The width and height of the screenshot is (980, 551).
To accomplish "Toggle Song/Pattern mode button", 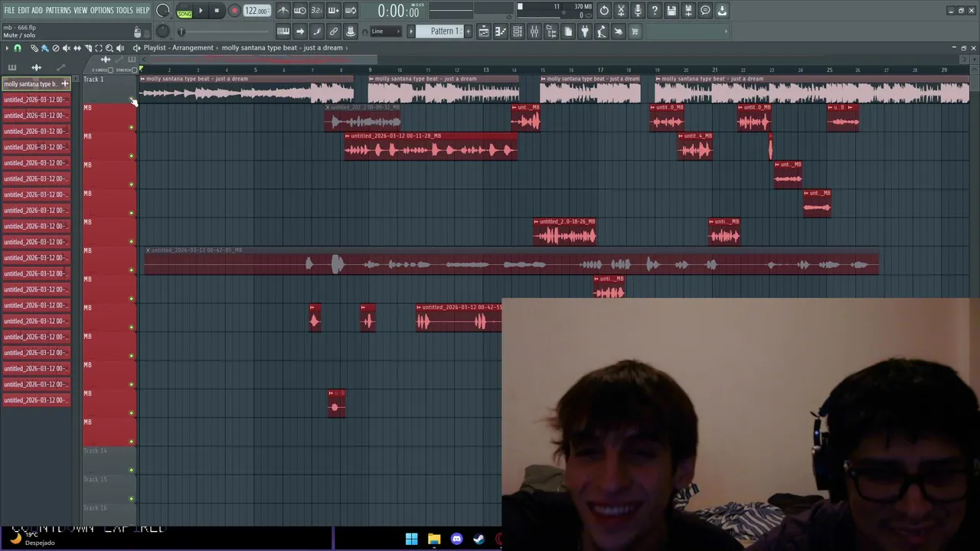I will [185, 11].
